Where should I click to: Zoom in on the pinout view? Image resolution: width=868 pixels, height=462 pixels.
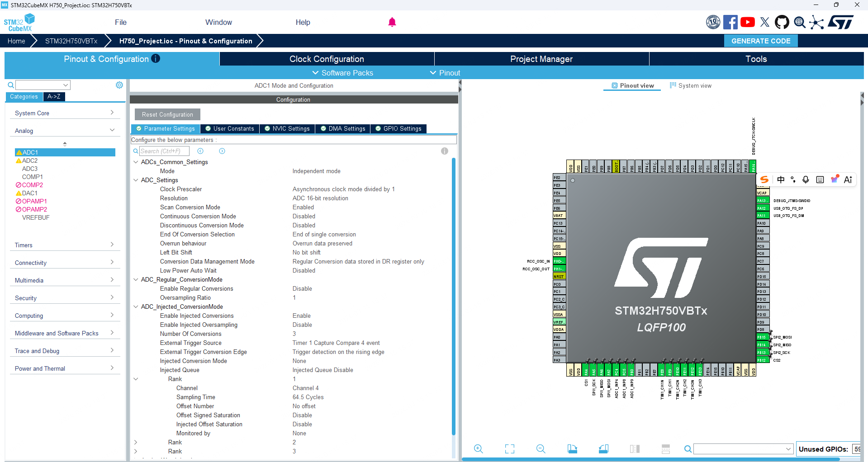pyautogui.click(x=479, y=448)
